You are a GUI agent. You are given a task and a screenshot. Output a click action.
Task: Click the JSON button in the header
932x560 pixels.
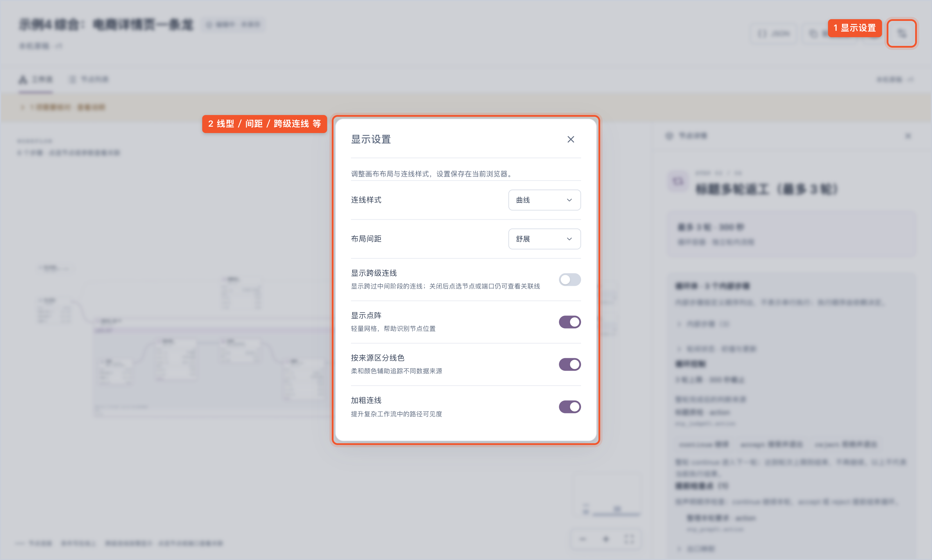coord(774,34)
